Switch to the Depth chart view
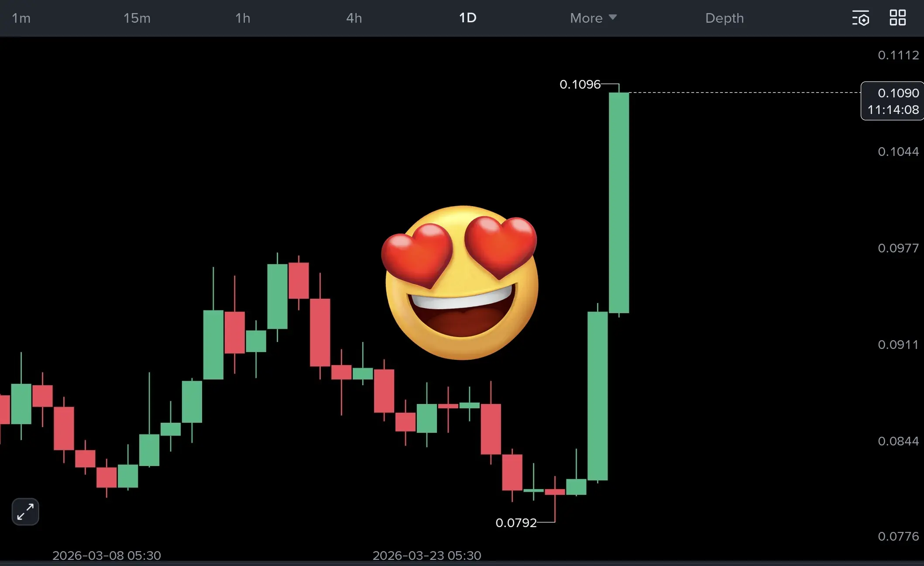The height and width of the screenshot is (566, 924). [x=725, y=18]
